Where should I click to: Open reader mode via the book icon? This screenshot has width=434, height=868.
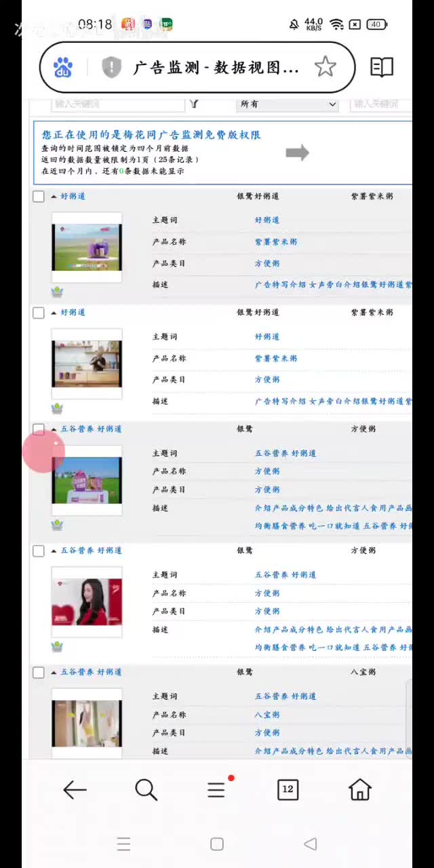(382, 66)
